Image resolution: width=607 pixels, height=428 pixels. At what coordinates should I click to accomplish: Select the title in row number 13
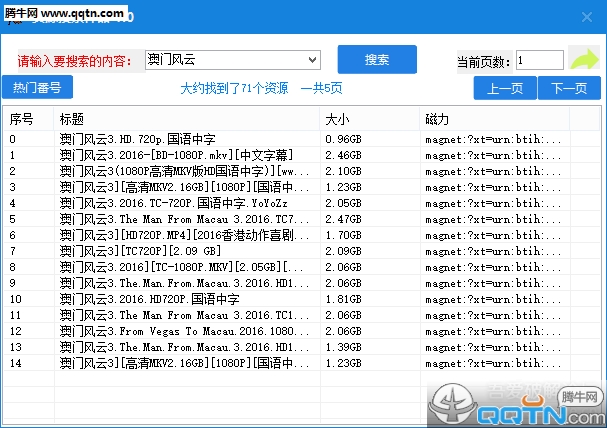184,347
